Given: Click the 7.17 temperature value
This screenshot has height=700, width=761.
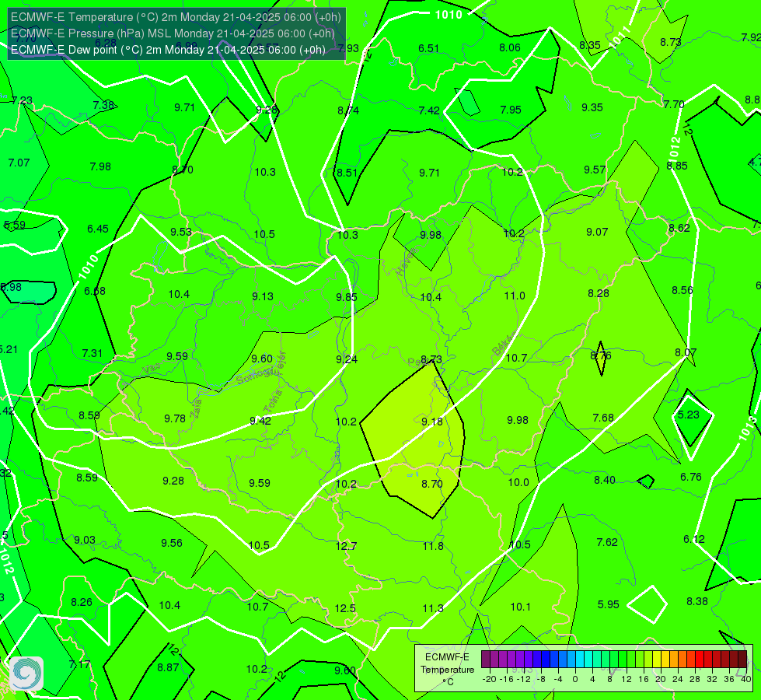Looking at the screenshot, I should click(x=79, y=664).
